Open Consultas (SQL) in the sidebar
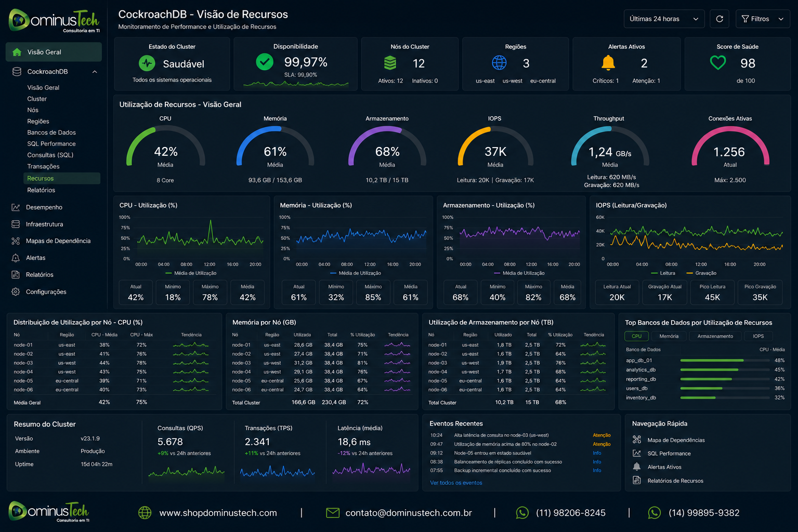 [50, 155]
